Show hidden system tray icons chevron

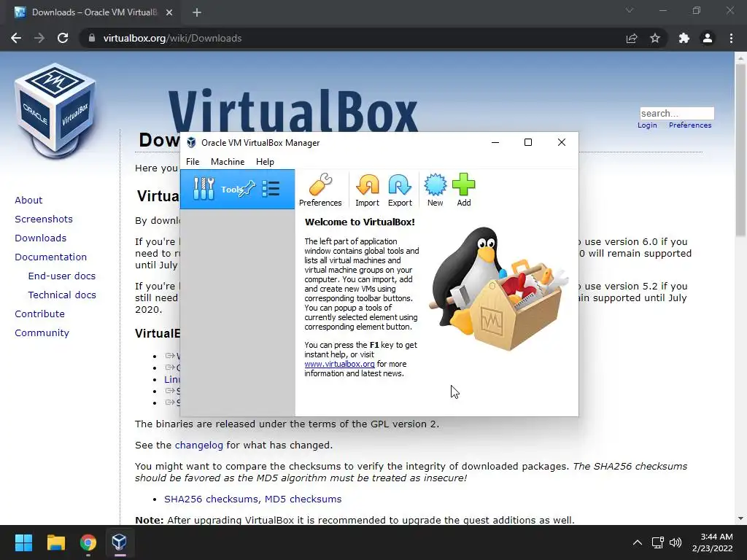pos(637,542)
